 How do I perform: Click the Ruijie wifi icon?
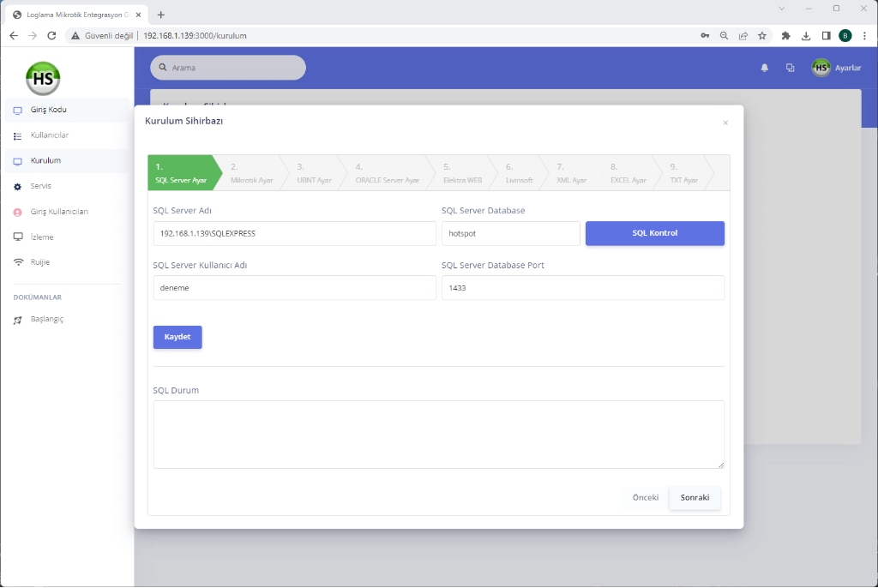coord(18,262)
